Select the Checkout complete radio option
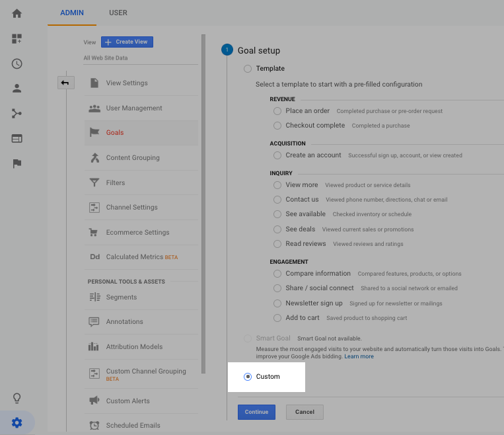 pos(277,126)
